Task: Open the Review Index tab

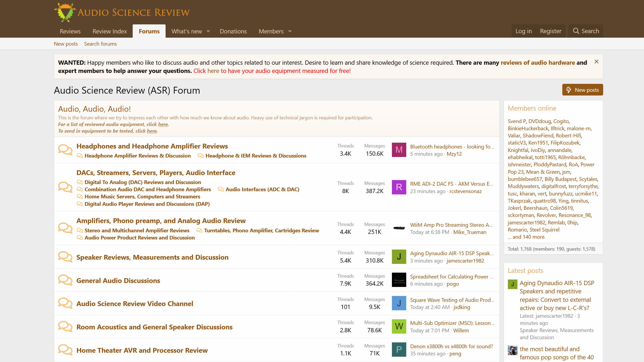Action: (x=110, y=31)
